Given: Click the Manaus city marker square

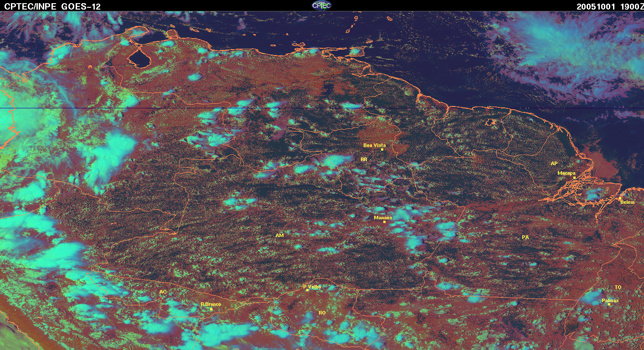Looking at the screenshot, I should pos(385,222).
